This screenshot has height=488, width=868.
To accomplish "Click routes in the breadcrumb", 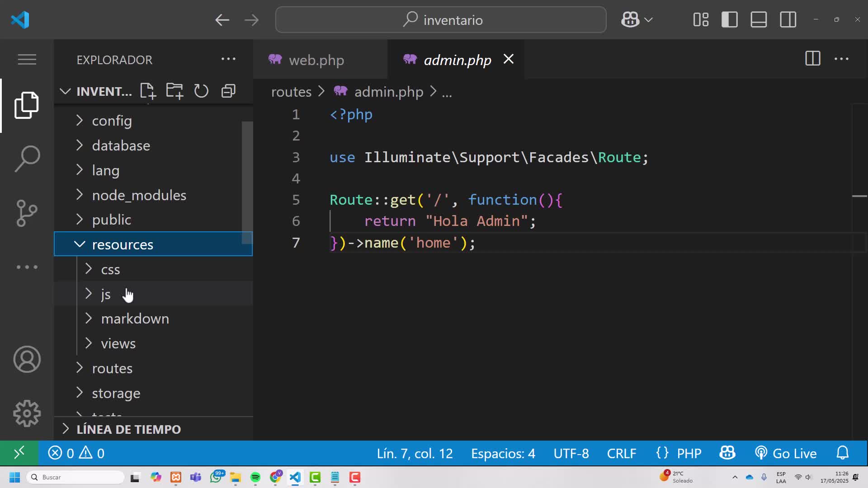I will 291,92.
